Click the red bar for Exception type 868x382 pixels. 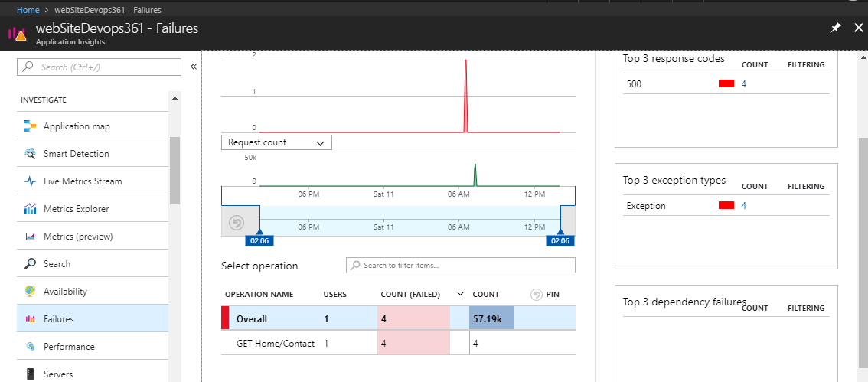pyautogui.click(x=726, y=205)
